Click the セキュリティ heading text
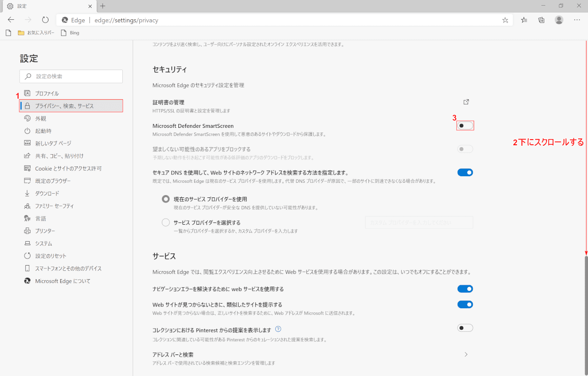The width and height of the screenshot is (588, 376). coord(170,69)
